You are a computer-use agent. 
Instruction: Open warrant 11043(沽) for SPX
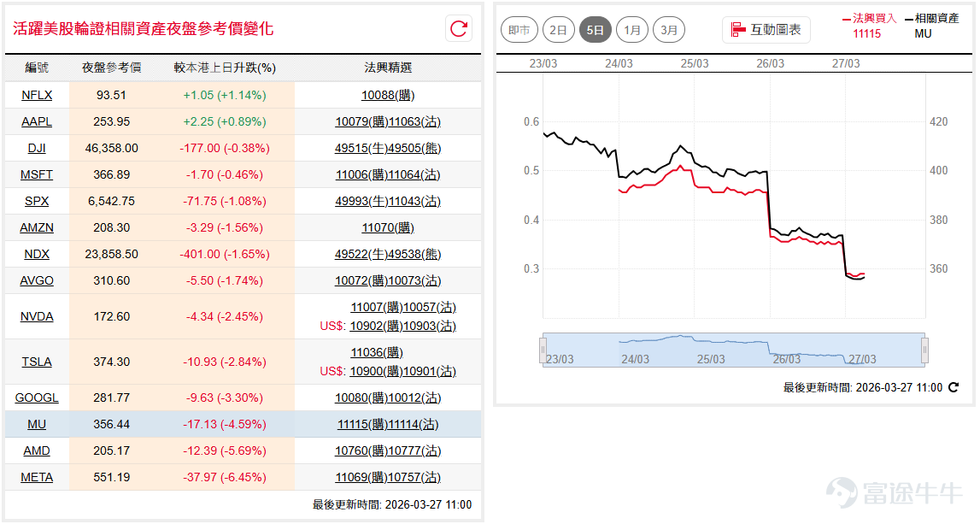click(x=414, y=202)
